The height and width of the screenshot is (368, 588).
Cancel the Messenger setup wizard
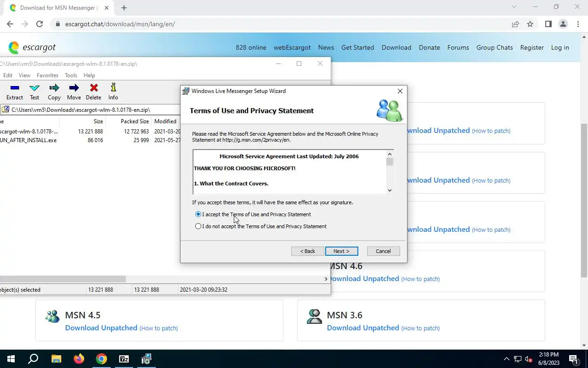[x=383, y=251]
